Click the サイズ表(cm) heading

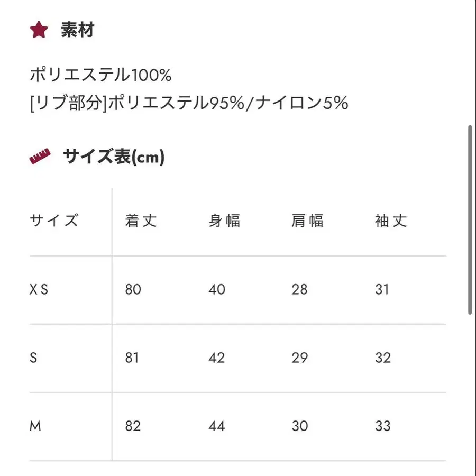pos(114,157)
